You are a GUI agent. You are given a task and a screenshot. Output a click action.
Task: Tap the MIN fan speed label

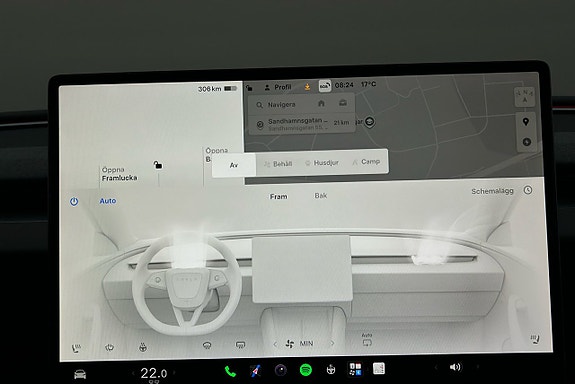[306, 343]
